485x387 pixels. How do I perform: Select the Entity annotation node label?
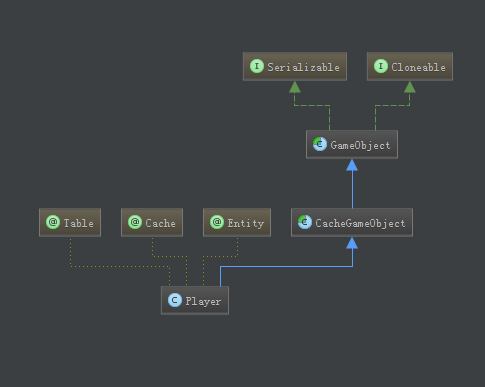click(245, 223)
